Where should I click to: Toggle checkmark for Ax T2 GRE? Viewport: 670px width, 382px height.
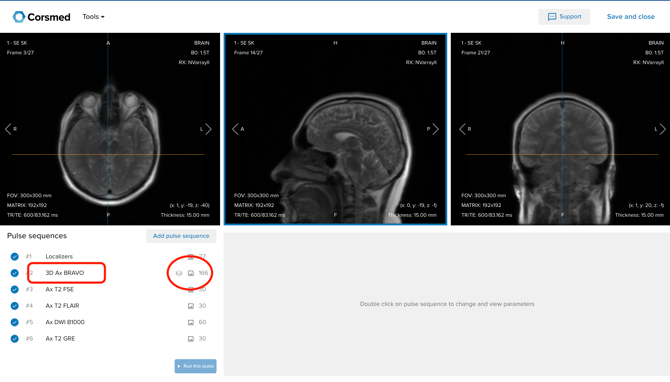tap(15, 338)
